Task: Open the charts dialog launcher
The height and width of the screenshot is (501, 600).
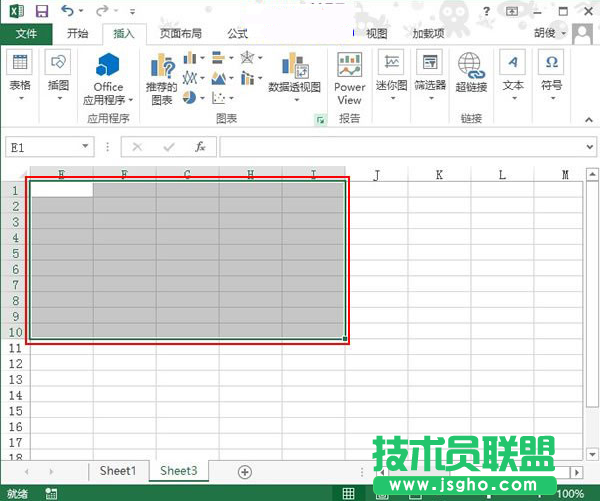Action: click(320, 120)
